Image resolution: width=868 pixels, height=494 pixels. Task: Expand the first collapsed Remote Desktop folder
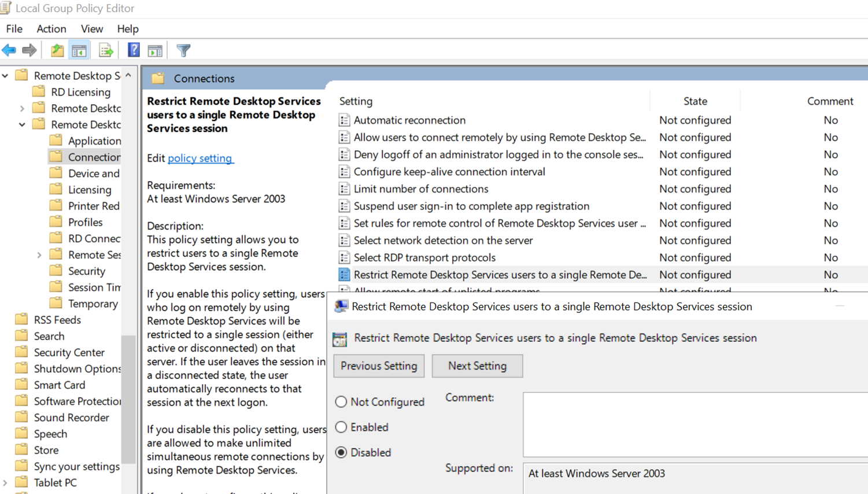pos(22,108)
